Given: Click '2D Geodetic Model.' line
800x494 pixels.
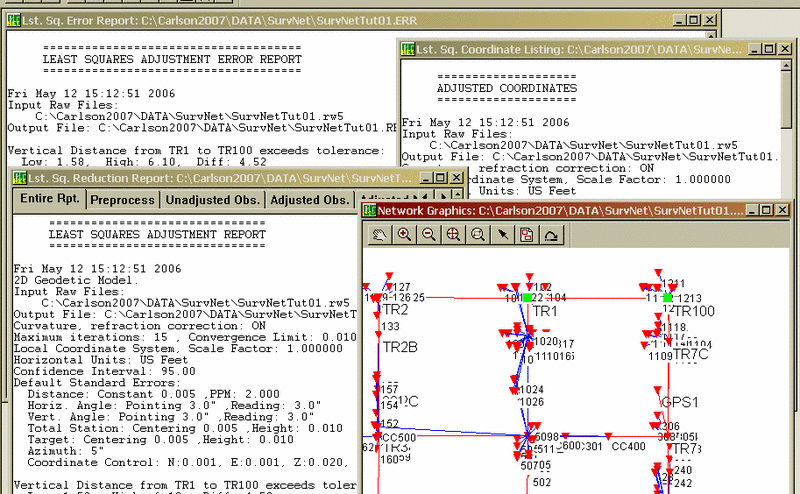Looking at the screenshot, I should click(x=77, y=280).
